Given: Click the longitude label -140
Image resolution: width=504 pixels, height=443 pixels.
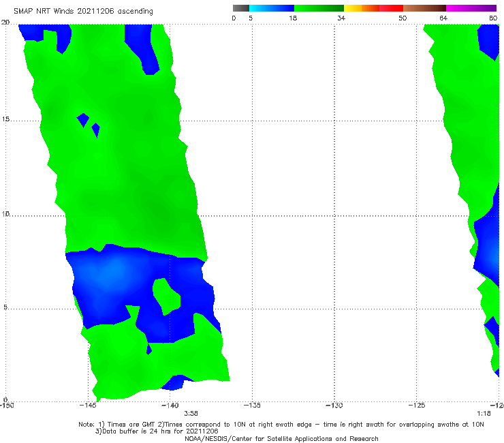Looking at the screenshot, I should tap(170, 406).
